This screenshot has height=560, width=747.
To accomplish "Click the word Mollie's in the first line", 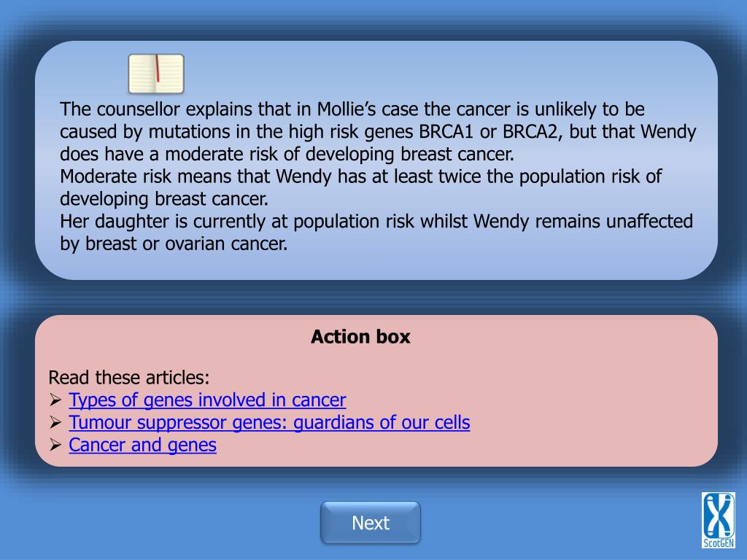I will 347,109.
